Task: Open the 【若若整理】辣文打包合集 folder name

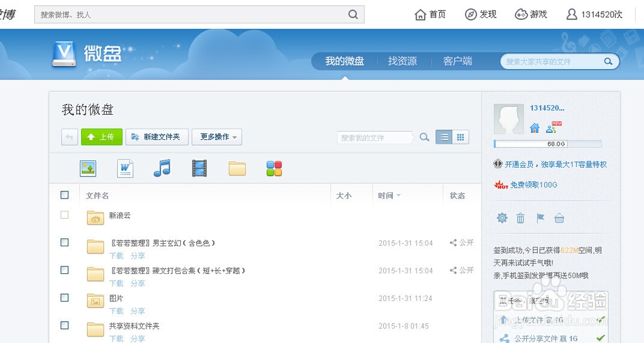Action: click(x=178, y=271)
